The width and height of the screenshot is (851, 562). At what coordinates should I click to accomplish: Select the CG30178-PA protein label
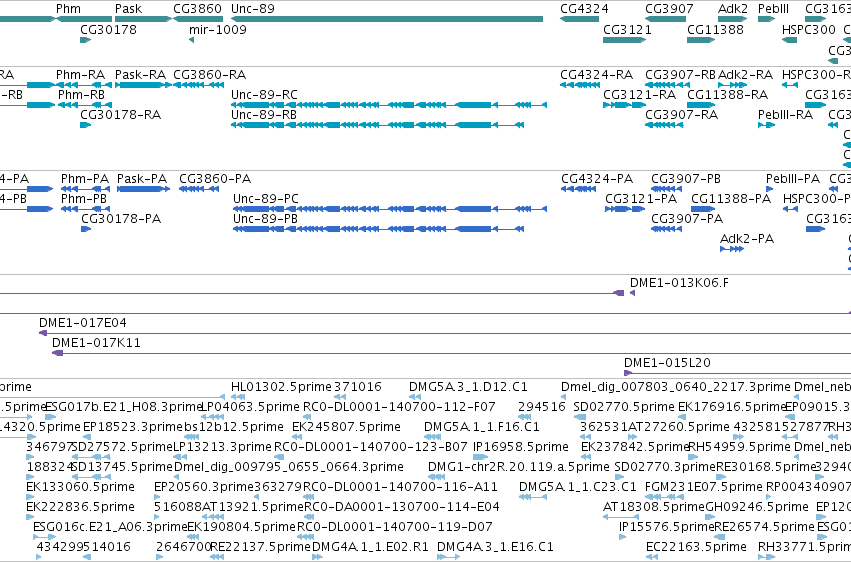[x=121, y=219]
